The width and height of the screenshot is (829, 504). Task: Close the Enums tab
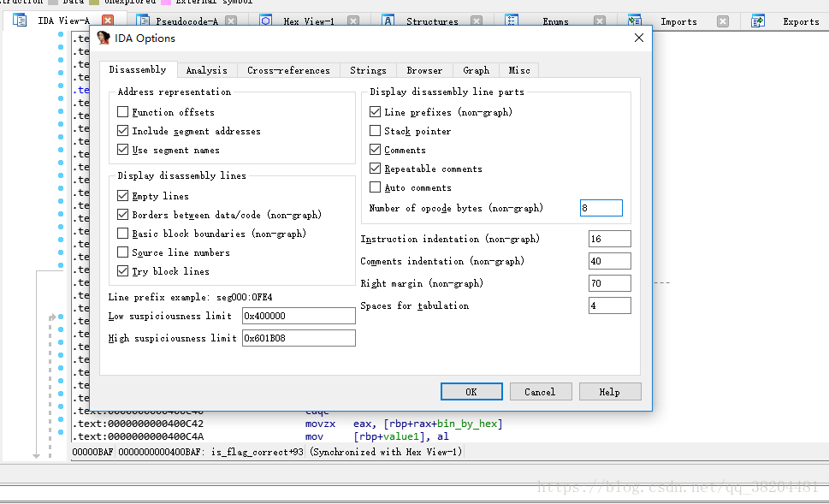600,21
